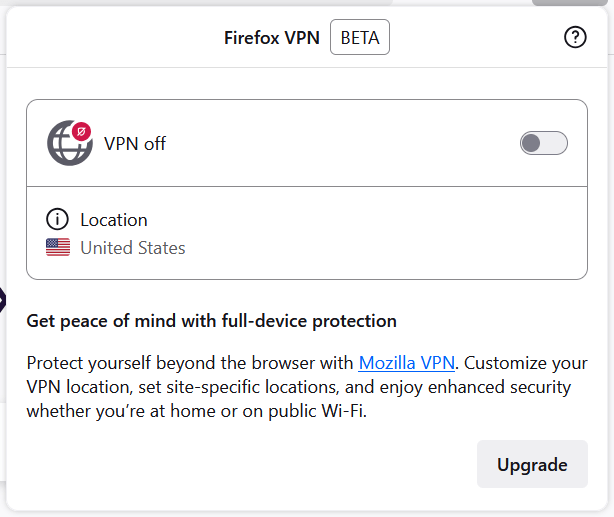Screen dimensions: 614x517
Task: Click the gray knob of VPN switch
Action: [x=531, y=143]
